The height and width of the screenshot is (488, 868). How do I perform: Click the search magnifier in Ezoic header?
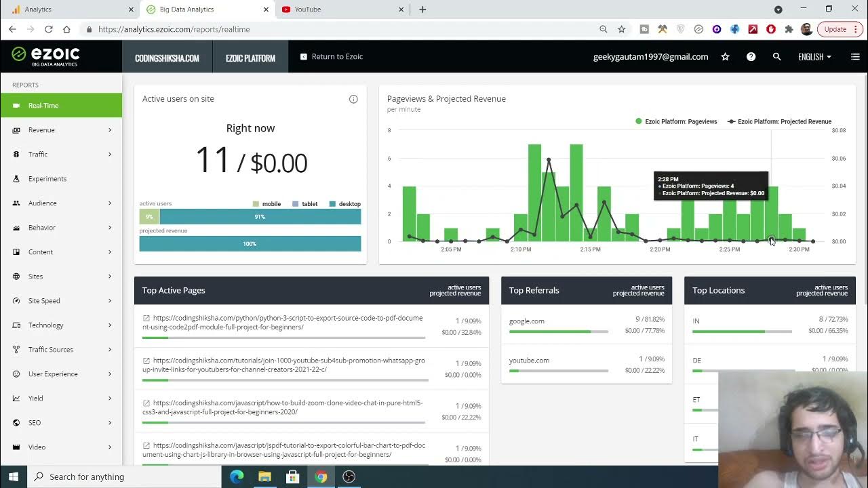(x=776, y=57)
